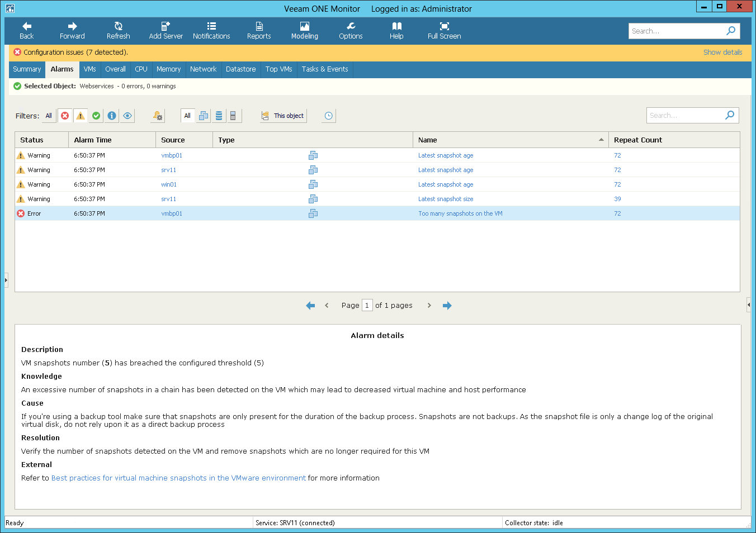Image resolution: width=756 pixels, height=533 pixels.
Task: Open Too many snapshots on the VM alarm
Action: pos(460,213)
